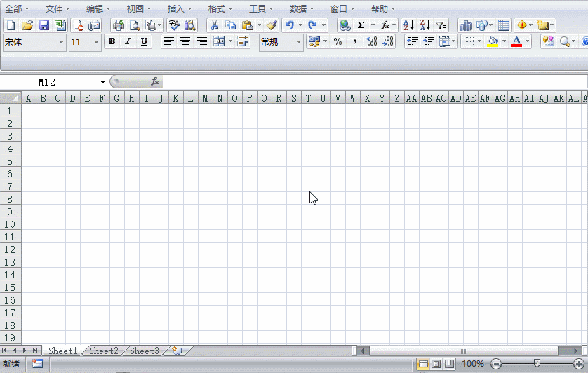Insert a hyperlink with the globe icon

tap(345, 25)
